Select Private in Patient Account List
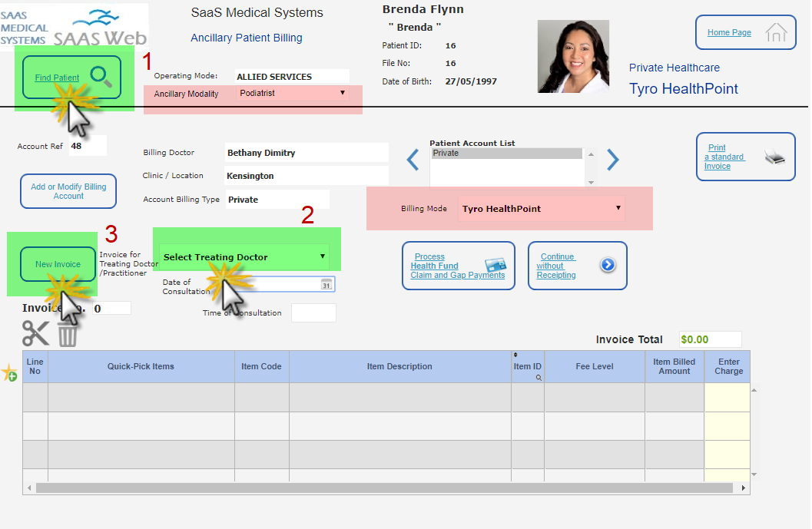This screenshot has width=812, height=529. [x=506, y=154]
